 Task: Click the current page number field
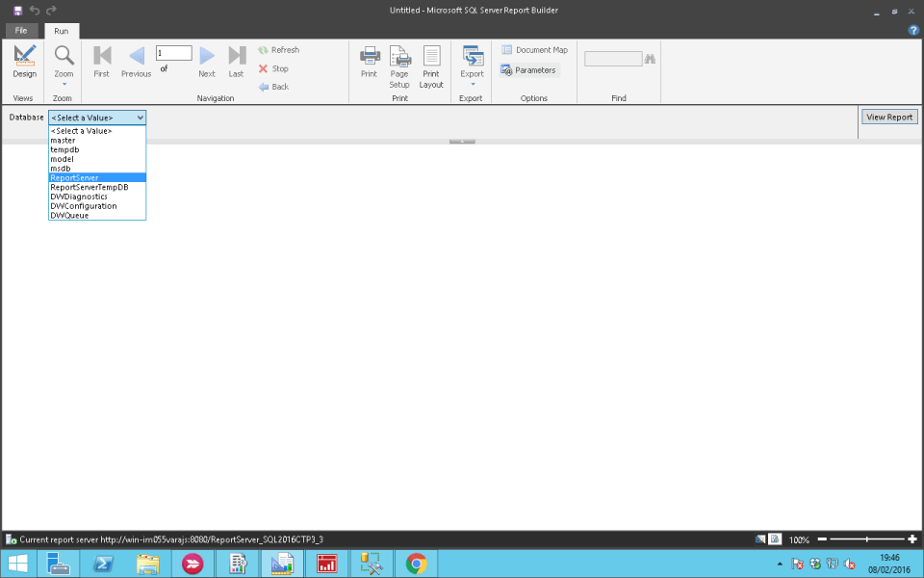click(x=174, y=53)
